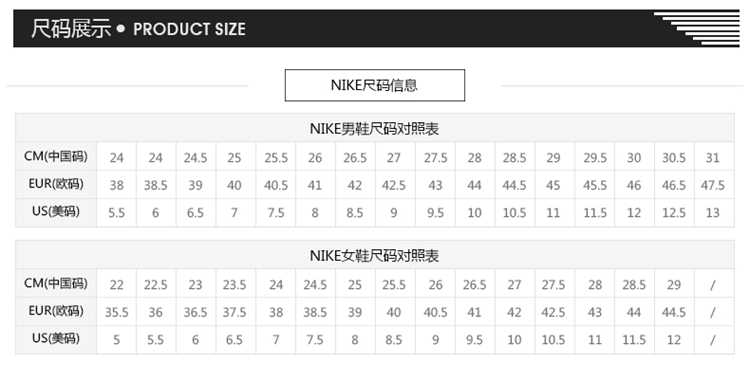Click men's US size 13 cell
Viewport: 750px width, 365px height.
[714, 213]
